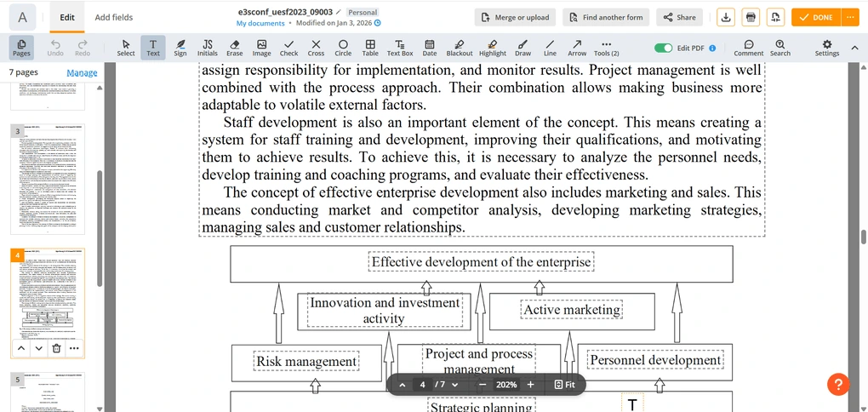This screenshot has height=412, width=868.
Task: Open the Search tool
Action: coord(780,48)
